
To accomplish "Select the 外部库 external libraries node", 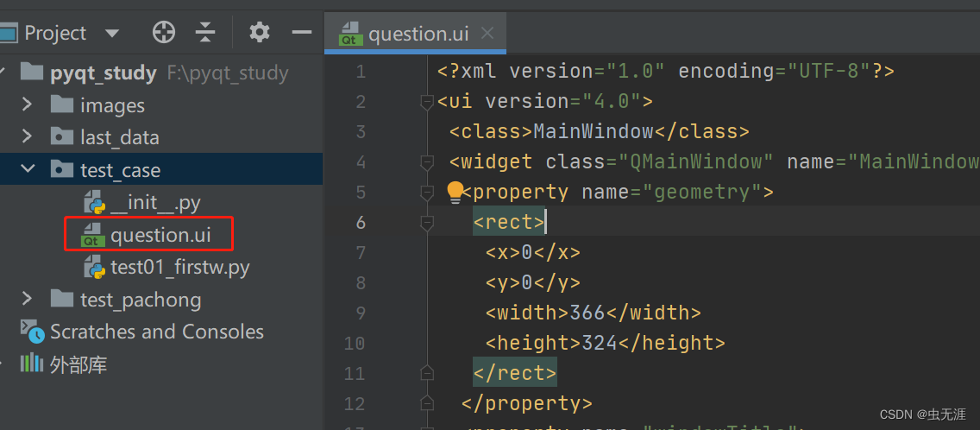I will tap(79, 364).
